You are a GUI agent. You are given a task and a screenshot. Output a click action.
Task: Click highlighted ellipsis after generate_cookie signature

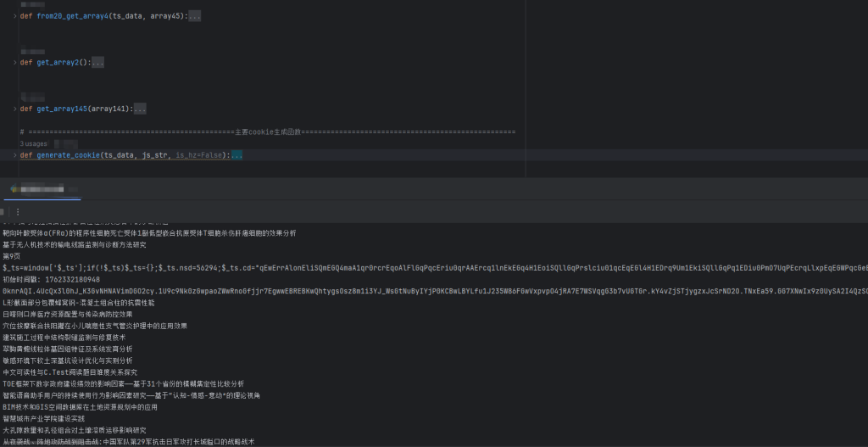(x=236, y=156)
